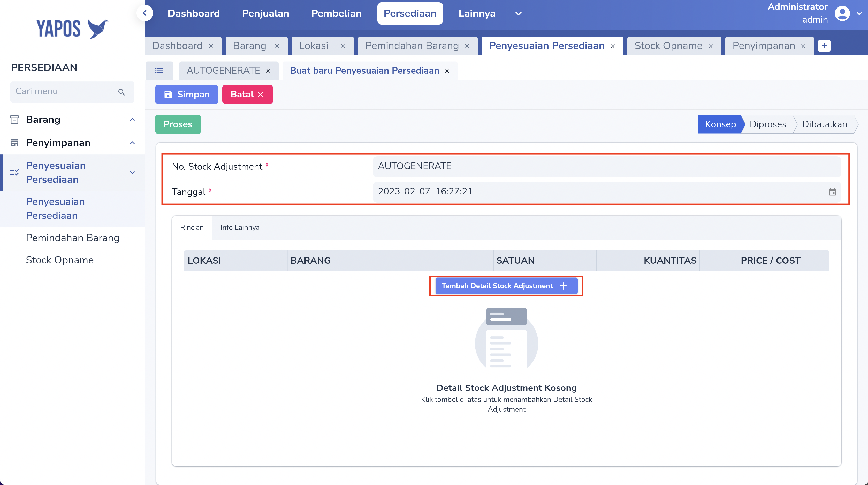Open the Penjualan top menu
The height and width of the screenshot is (485, 868).
pos(265,13)
